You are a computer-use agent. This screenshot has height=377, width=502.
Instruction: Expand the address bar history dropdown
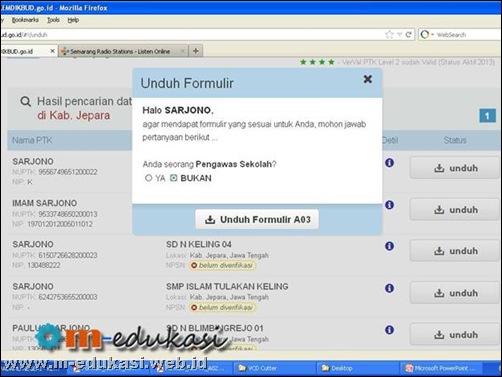point(399,35)
